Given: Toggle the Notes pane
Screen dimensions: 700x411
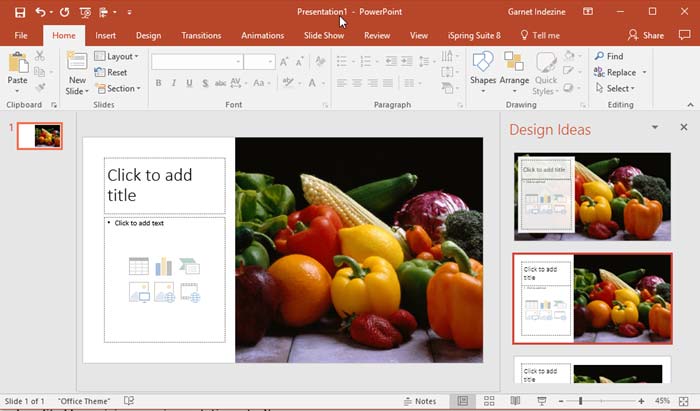Looking at the screenshot, I should (x=419, y=401).
